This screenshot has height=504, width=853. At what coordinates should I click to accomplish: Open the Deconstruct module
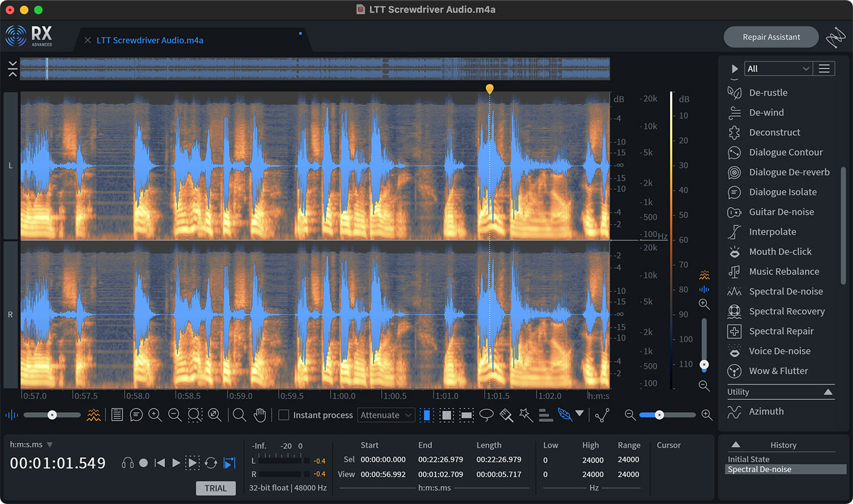pos(774,132)
